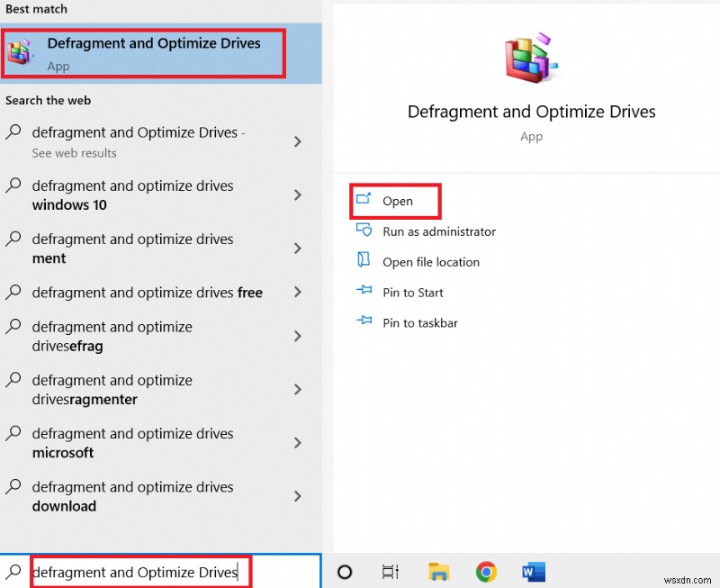
Task: Expand the 'windows 10' suggestion chevron
Action: tap(298, 194)
